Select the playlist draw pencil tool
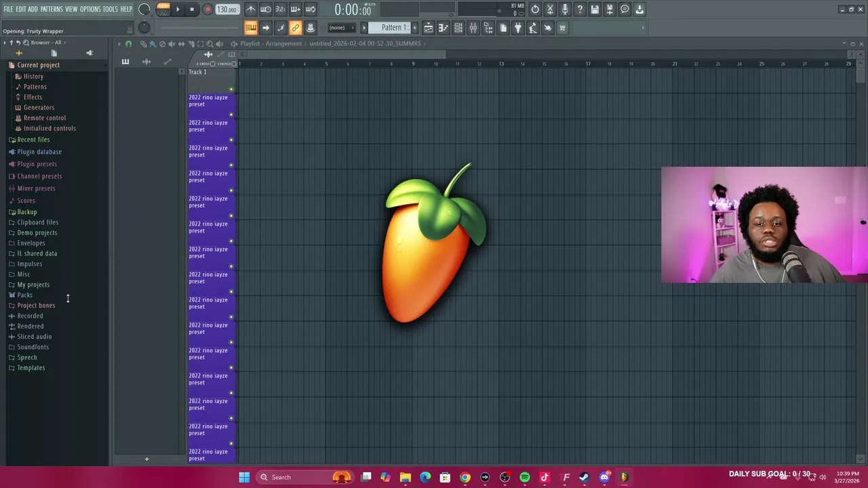Screen dimensions: 868x488 (143, 43)
